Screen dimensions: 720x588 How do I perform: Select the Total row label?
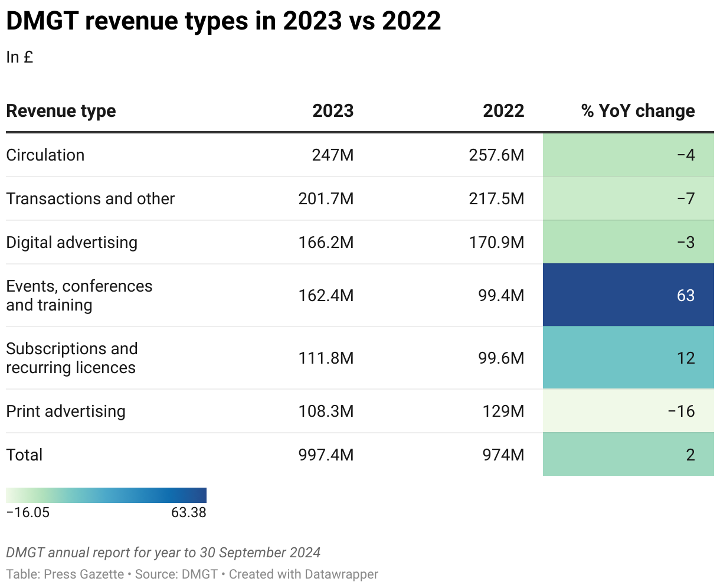click(24, 455)
